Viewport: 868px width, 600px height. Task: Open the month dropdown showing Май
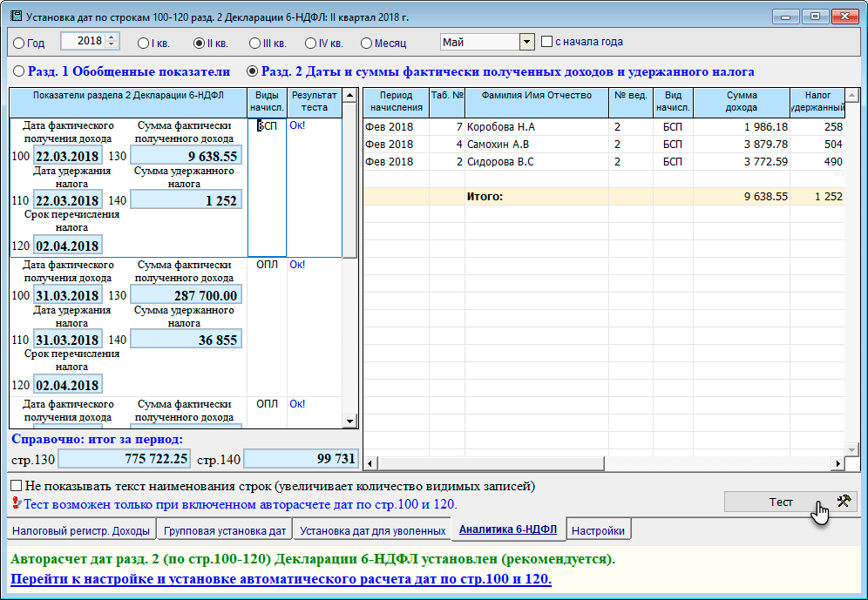526,42
